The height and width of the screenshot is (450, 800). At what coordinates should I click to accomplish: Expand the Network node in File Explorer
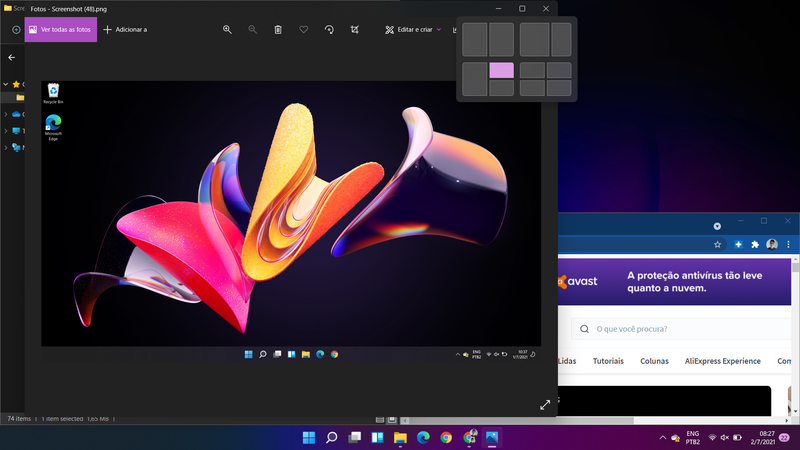6,147
